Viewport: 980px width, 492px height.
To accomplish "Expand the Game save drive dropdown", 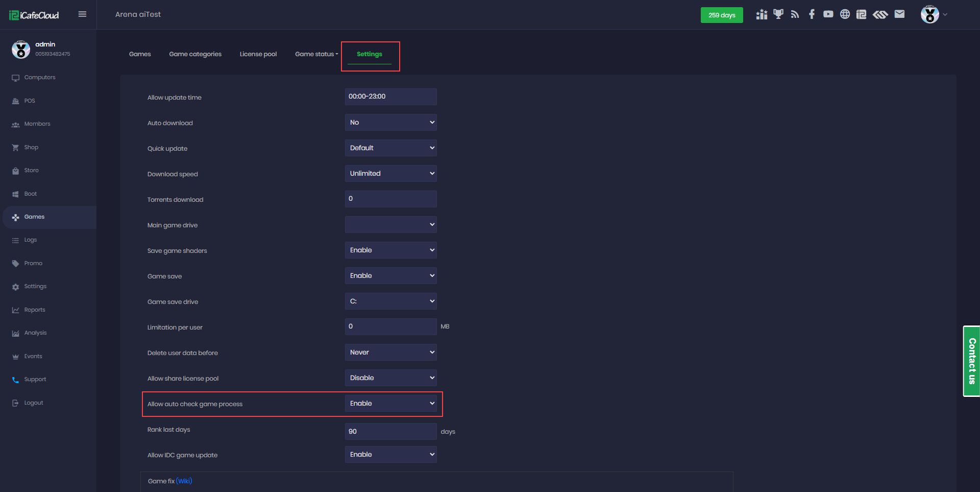I will tap(390, 301).
